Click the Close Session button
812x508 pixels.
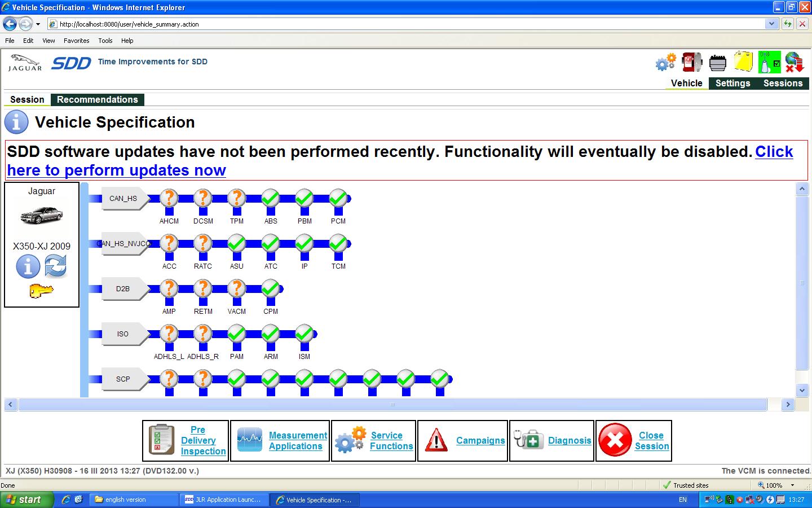click(634, 441)
